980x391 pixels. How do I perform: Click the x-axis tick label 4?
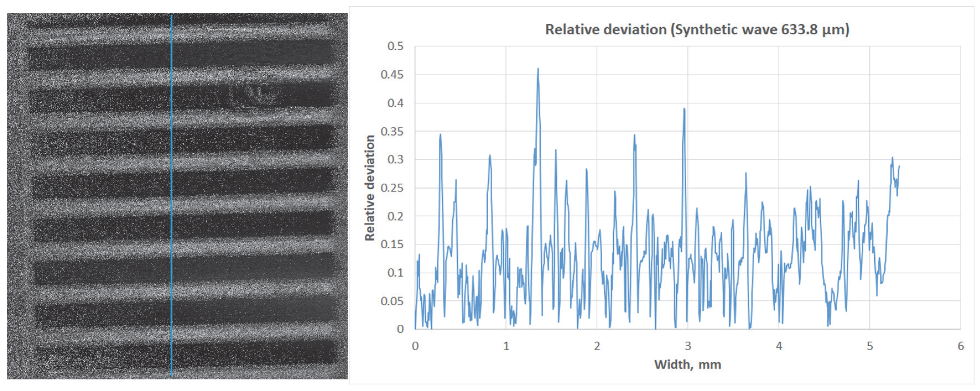779,346
